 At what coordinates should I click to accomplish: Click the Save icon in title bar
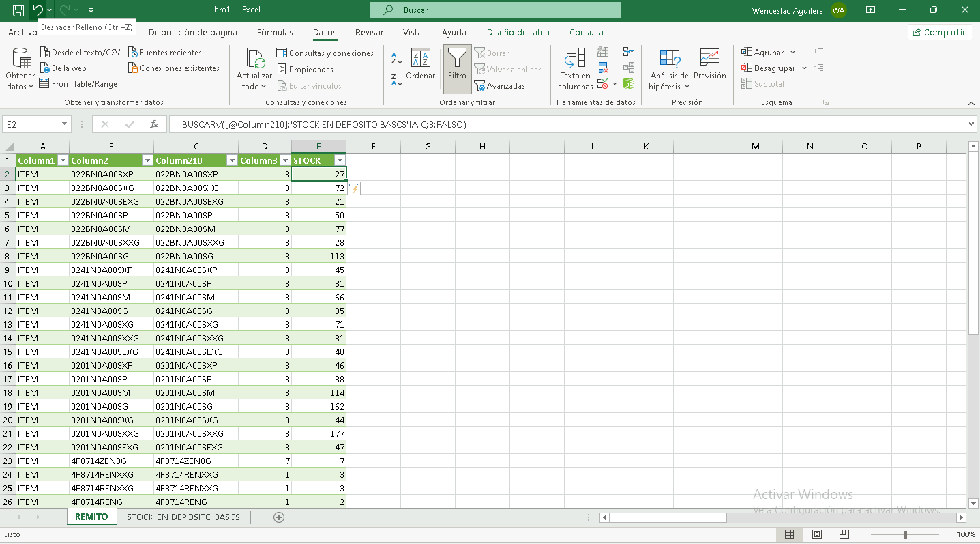(x=18, y=10)
